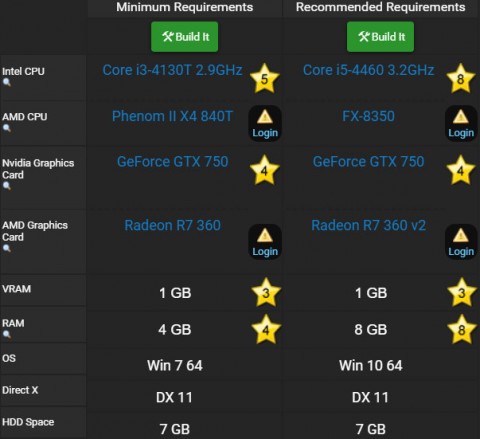Open the minimum Radeon R7 360 link

point(172,225)
